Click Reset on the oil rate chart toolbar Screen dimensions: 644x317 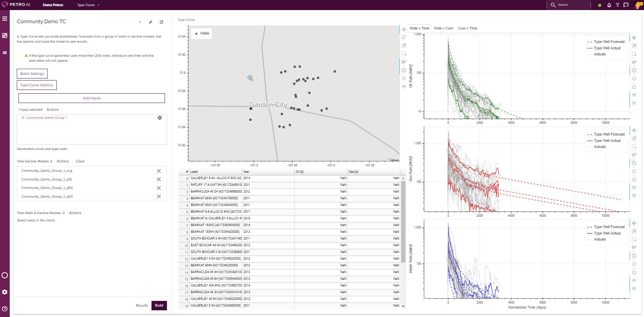click(x=634, y=79)
